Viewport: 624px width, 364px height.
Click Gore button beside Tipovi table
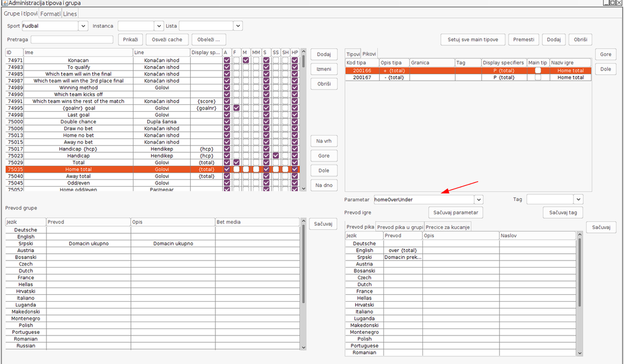606,55
